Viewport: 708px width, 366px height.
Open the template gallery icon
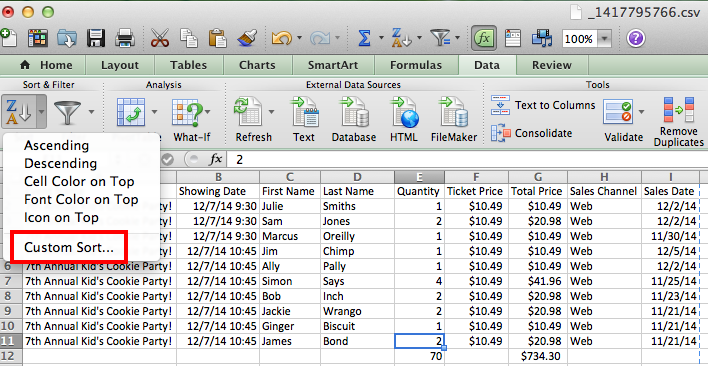(x=38, y=38)
